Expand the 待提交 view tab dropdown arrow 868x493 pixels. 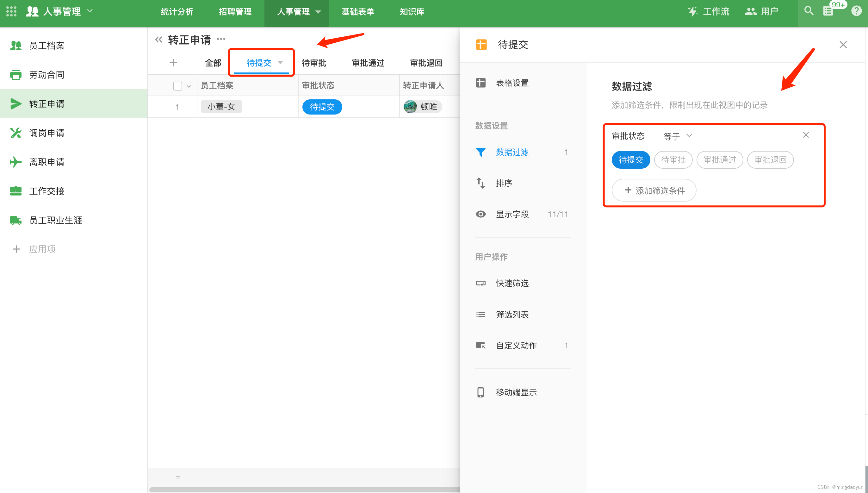(280, 63)
